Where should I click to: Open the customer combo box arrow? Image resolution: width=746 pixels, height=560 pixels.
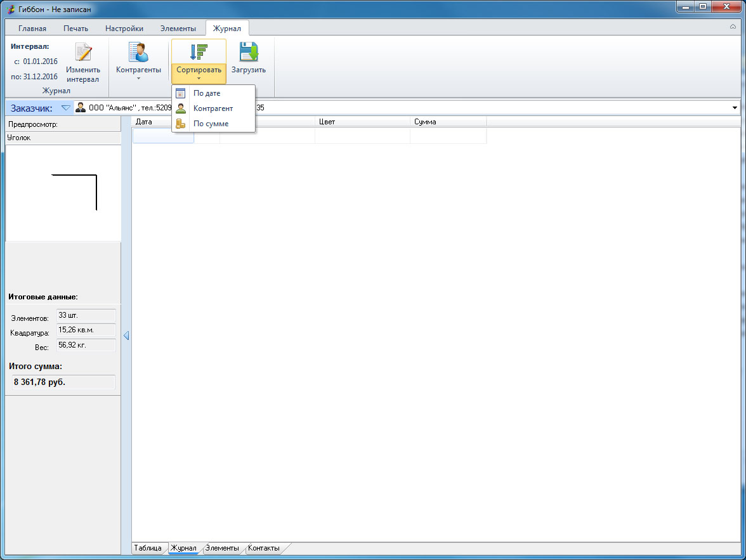coord(735,108)
